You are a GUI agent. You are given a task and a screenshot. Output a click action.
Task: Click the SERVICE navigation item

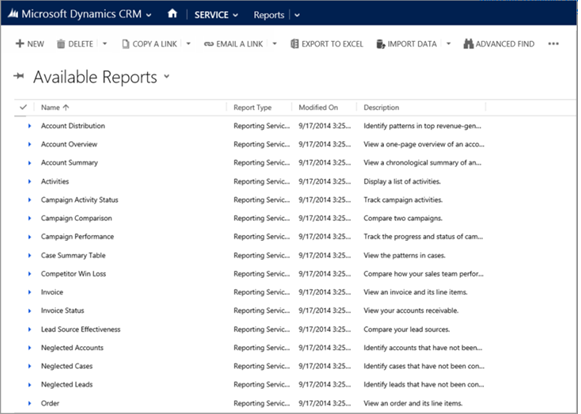(212, 15)
